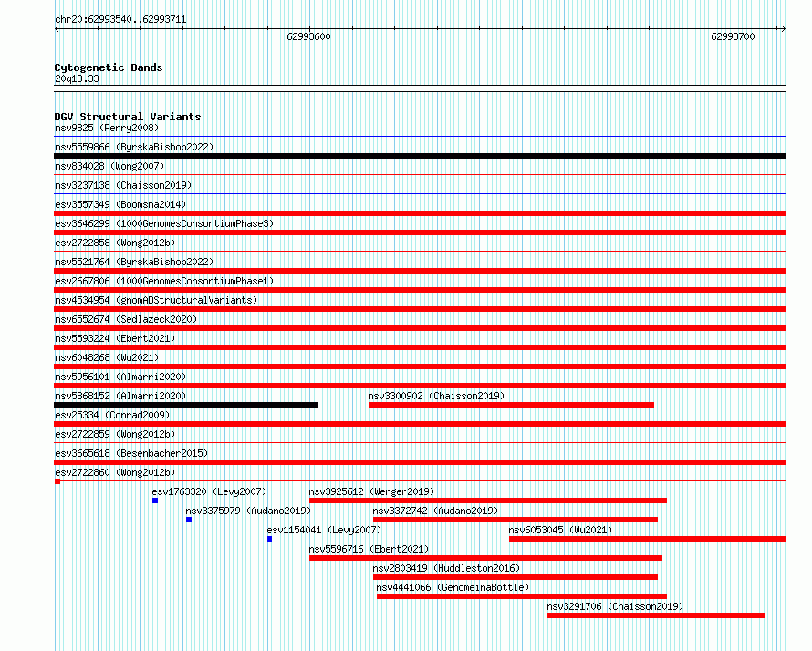Click the chr20:62993540..62993711 coordinate label
The image size is (812, 651).
(x=120, y=19)
